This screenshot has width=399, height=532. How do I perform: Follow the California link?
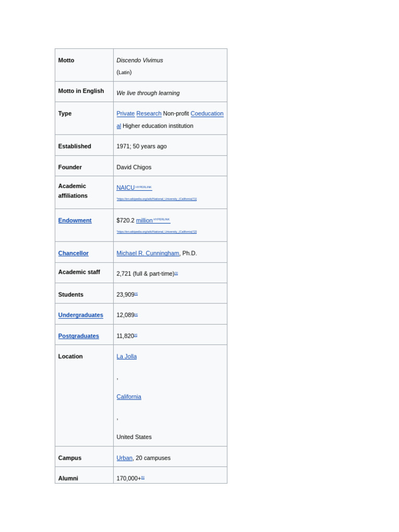pos(128,397)
